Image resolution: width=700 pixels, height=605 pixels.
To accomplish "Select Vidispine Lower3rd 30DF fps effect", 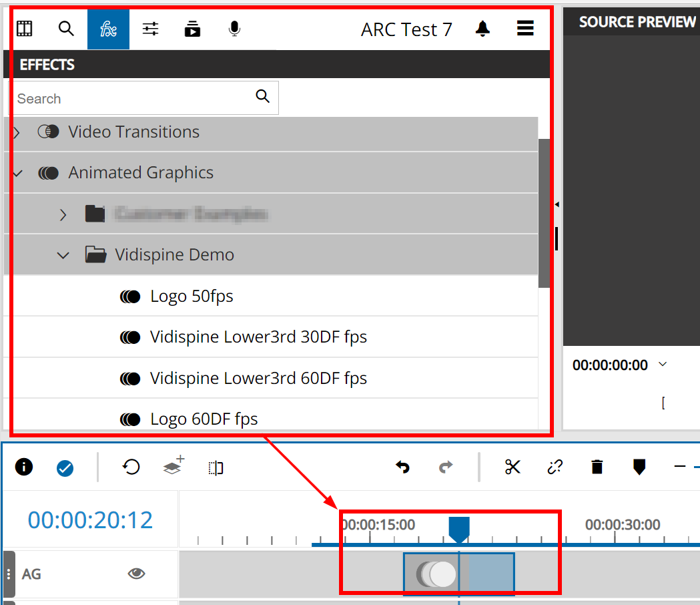I will (258, 337).
